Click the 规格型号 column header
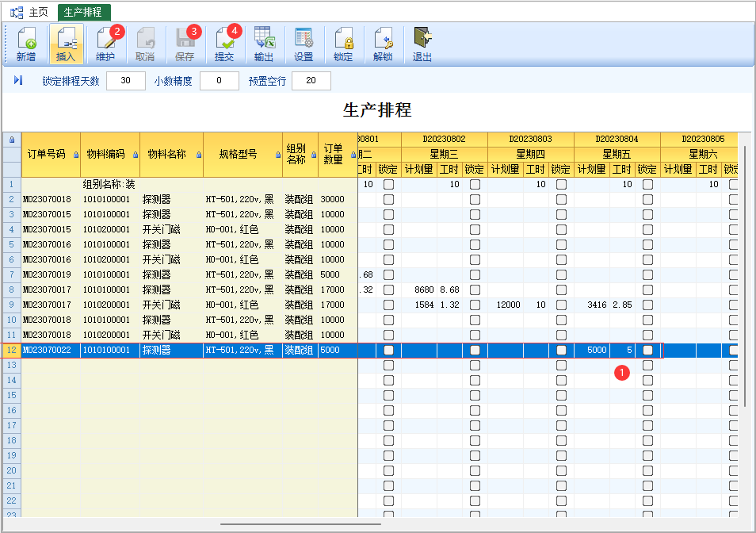The height and width of the screenshot is (533, 756). click(242, 155)
